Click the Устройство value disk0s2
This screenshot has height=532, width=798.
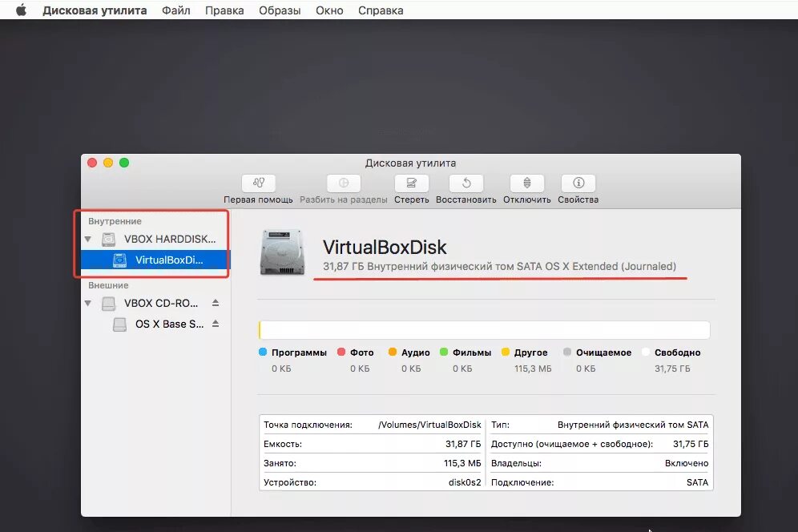[465, 482]
